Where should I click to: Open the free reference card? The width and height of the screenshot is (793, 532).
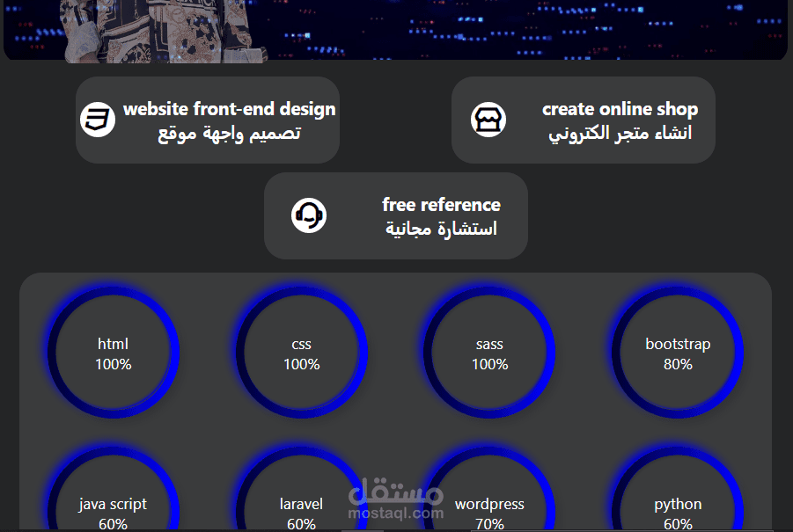click(x=395, y=215)
